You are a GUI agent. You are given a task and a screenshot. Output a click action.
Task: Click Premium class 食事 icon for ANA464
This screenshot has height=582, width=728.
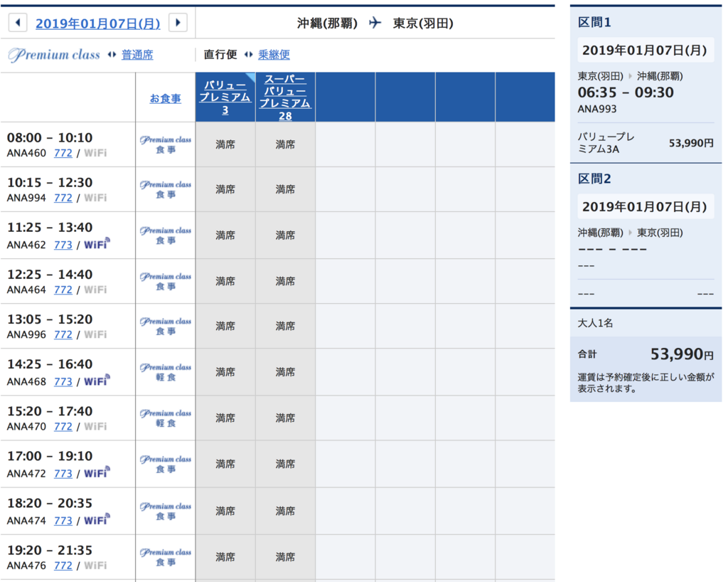pyautogui.click(x=165, y=282)
